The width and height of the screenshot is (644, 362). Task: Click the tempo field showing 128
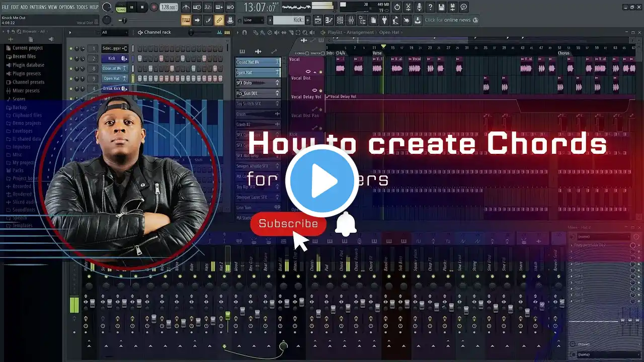click(x=168, y=8)
